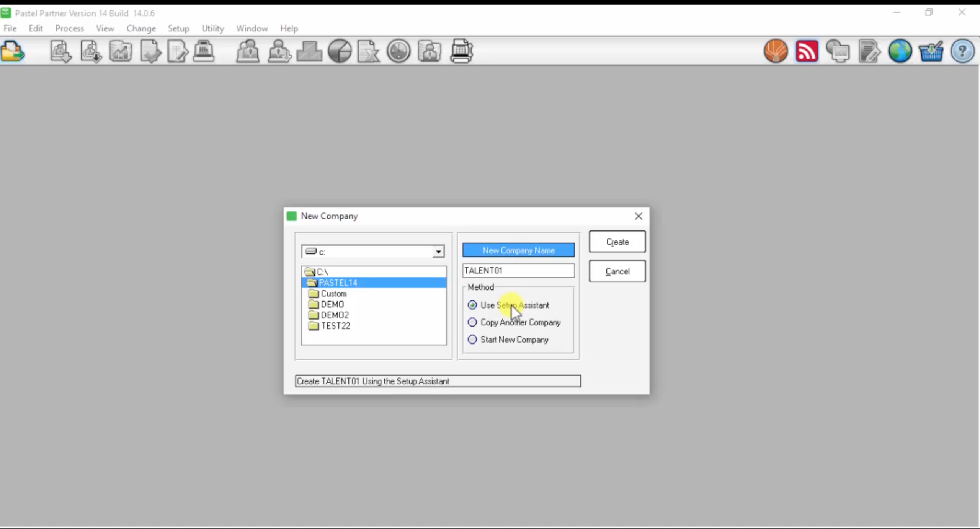Viewport: 980px width, 529px height.
Task: Open the question mark help icon
Action: pyautogui.click(x=962, y=51)
